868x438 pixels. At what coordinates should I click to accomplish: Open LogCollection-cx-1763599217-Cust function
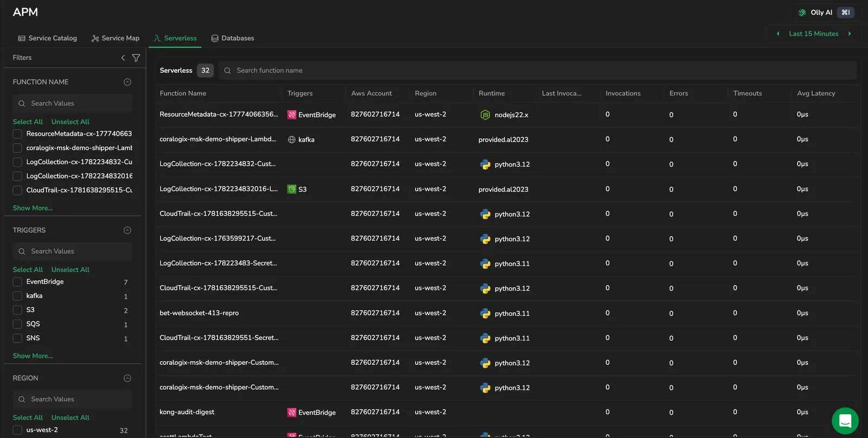pyautogui.click(x=218, y=239)
